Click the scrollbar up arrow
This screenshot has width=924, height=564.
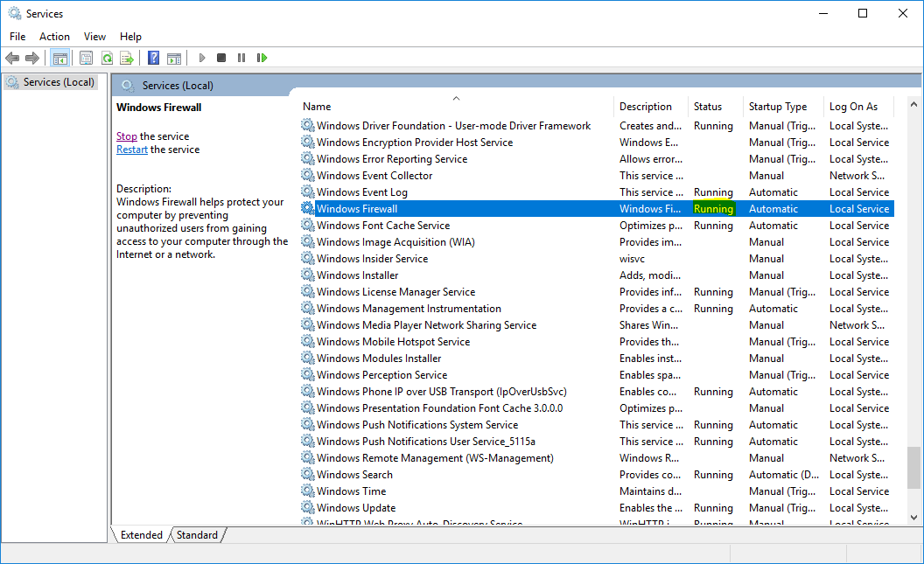pos(913,104)
